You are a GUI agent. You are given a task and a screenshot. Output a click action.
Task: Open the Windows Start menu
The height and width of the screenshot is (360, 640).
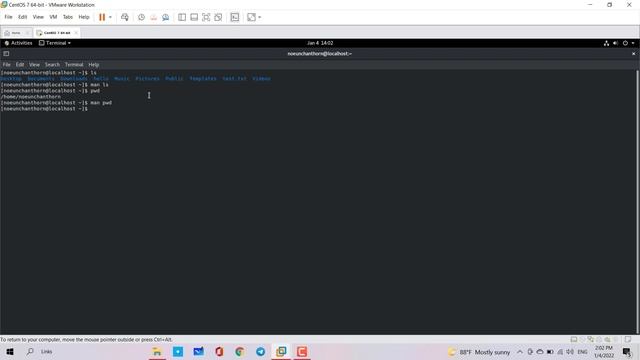(10, 351)
